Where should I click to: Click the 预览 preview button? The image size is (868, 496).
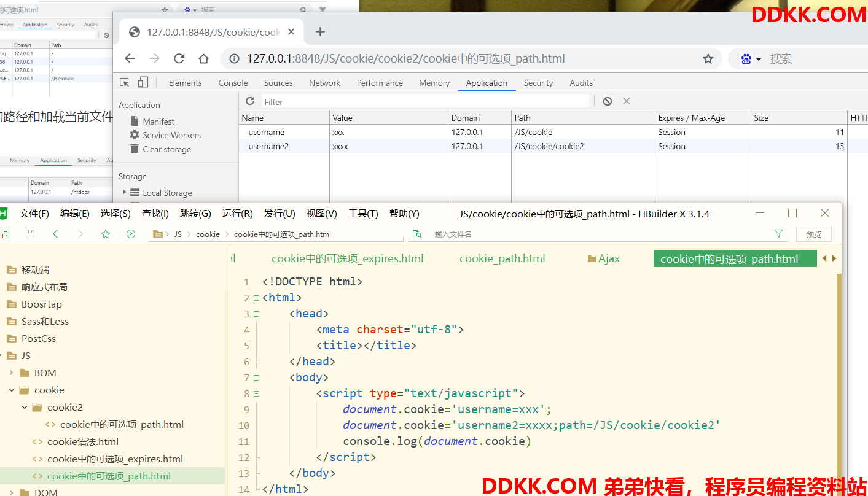tap(814, 234)
